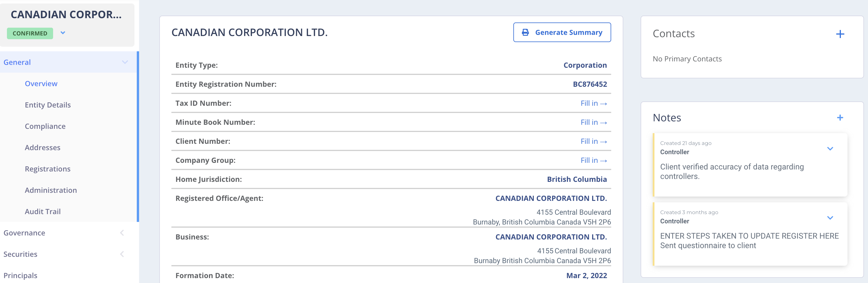Click the printer icon in Generate Summary
The width and height of the screenshot is (868, 283).
click(525, 32)
